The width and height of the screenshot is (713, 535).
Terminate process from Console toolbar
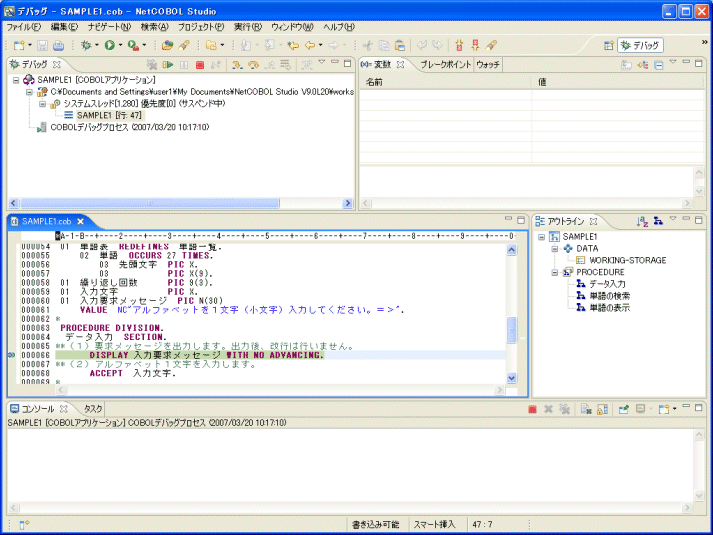click(532, 409)
